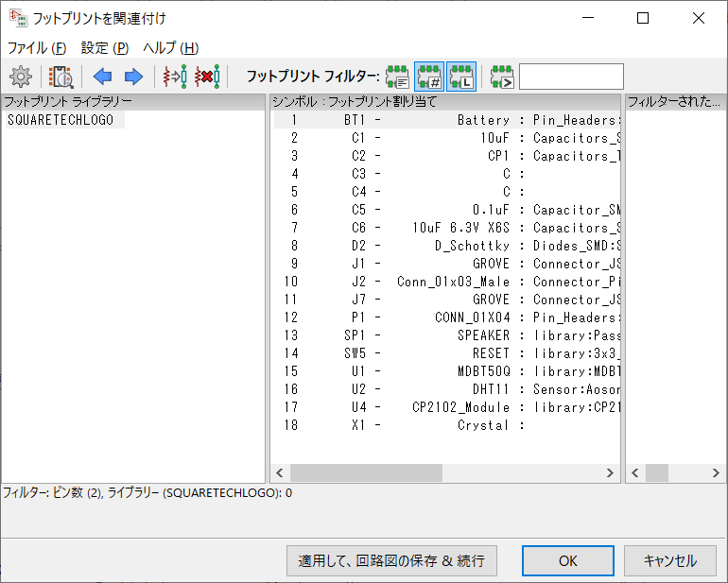Click the footprint filter text field
Image resolution: width=728 pixels, height=583 pixels.
tap(571, 77)
